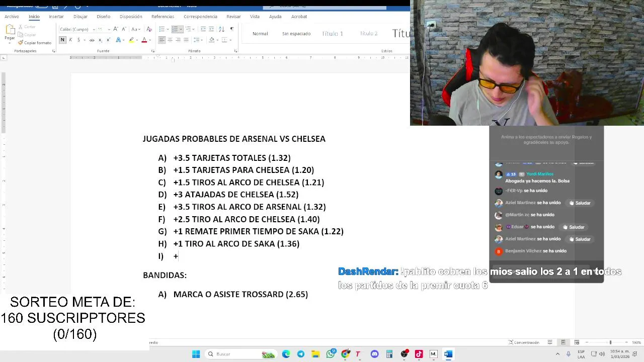Insert bullet list icon

tap(162, 29)
